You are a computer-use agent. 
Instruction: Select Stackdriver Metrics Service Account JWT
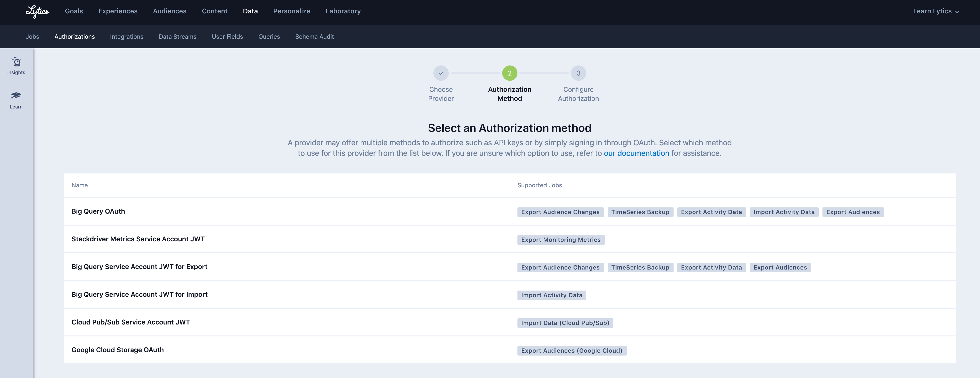(138, 239)
